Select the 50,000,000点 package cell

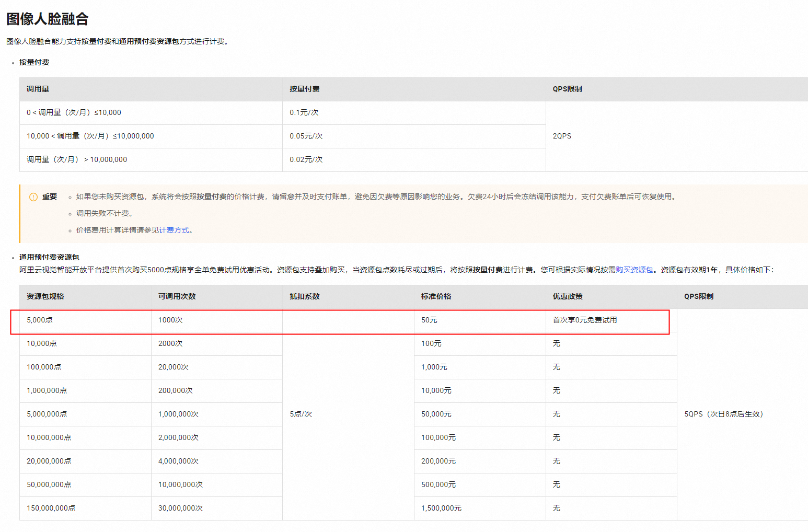click(x=85, y=485)
